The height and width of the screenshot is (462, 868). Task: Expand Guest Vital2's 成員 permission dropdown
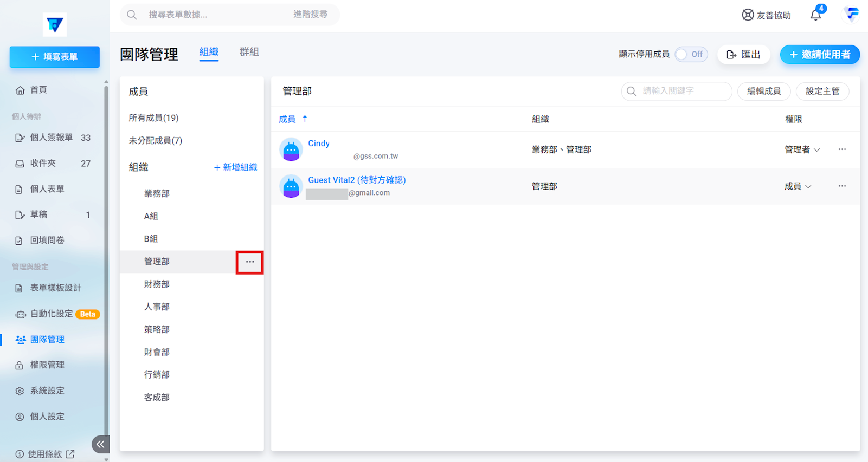(x=798, y=186)
